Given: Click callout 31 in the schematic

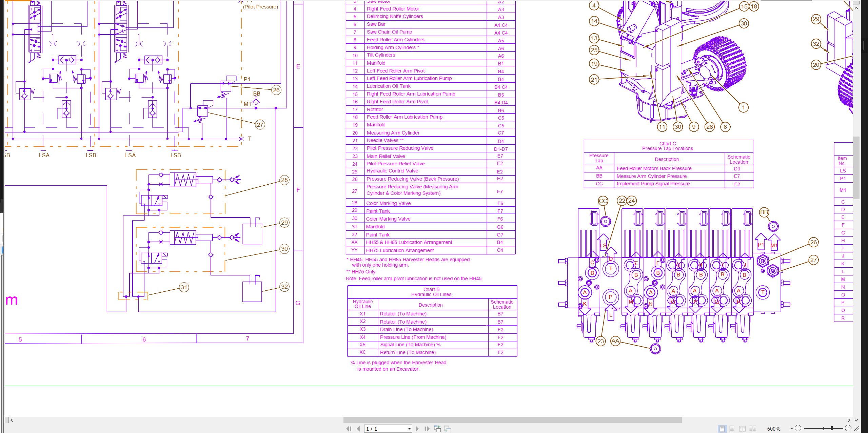Looking at the screenshot, I should (184, 287).
